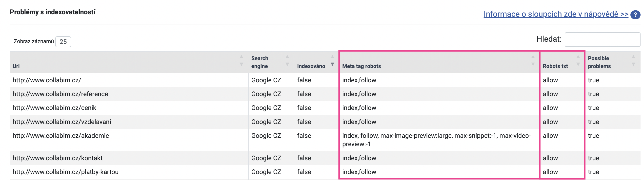Click Google CZ in the reference row
This screenshot has width=644, height=180.
point(266,94)
